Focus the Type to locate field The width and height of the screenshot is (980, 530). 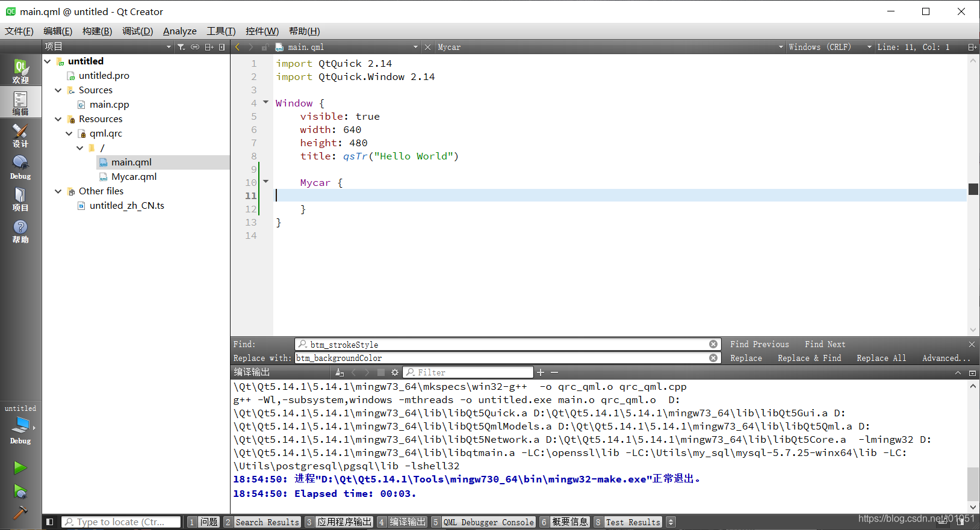point(121,522)
